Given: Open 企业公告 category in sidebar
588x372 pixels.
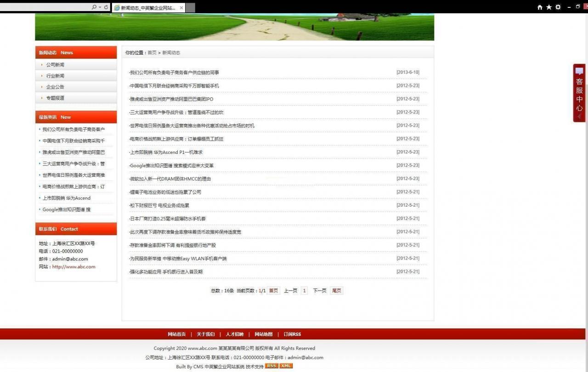Looking at the screenshot, I should 55,87.
